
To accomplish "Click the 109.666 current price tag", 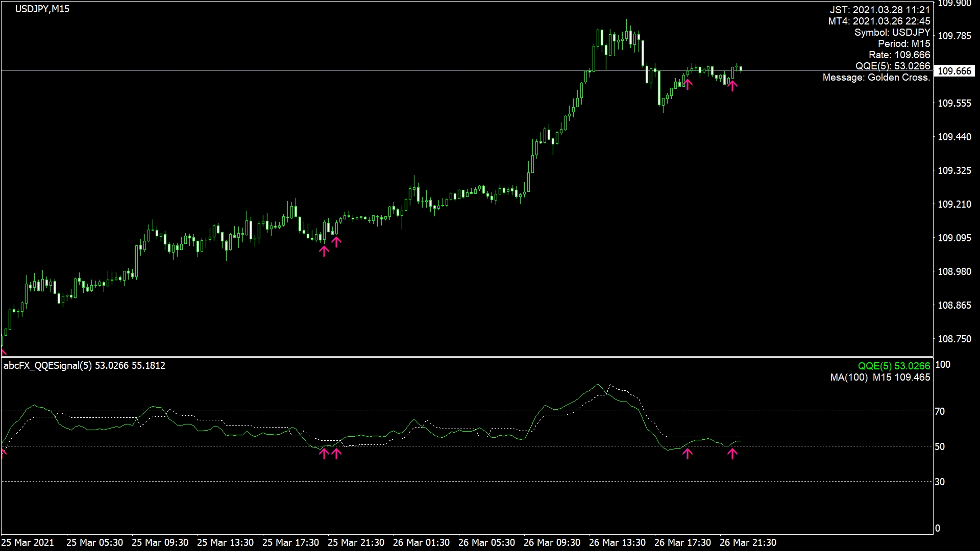I will pos(954,71).
